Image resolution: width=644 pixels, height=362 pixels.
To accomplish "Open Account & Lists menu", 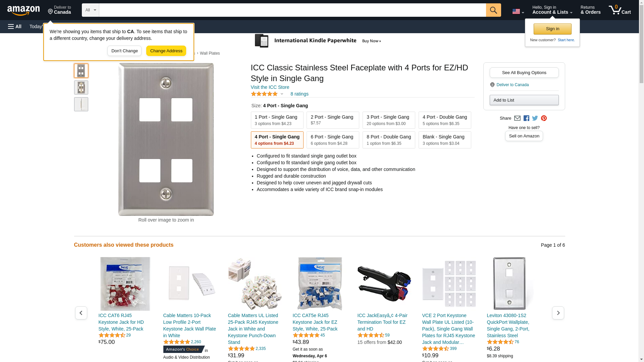I will click(x=552, y=10).
